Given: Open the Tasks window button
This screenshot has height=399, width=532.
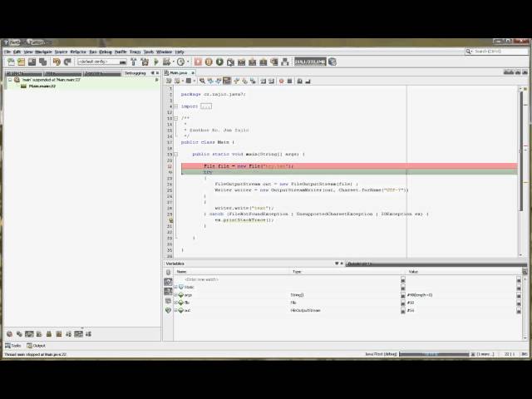Looking at the screenshot, I should coord(13,346).
